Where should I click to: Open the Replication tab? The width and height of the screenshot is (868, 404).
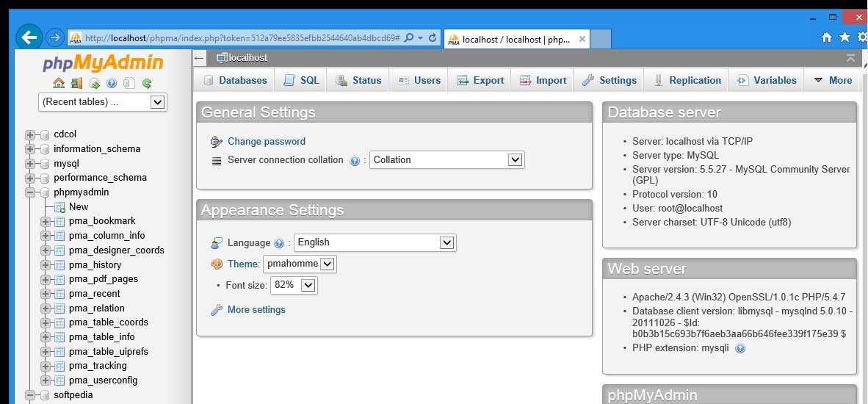click(x=687, y=80)
